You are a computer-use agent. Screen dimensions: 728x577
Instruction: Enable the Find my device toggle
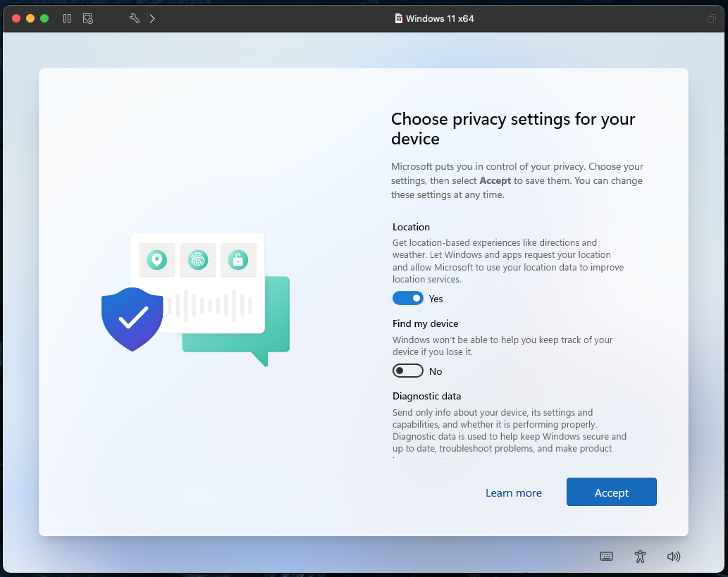tap(407, 371)
